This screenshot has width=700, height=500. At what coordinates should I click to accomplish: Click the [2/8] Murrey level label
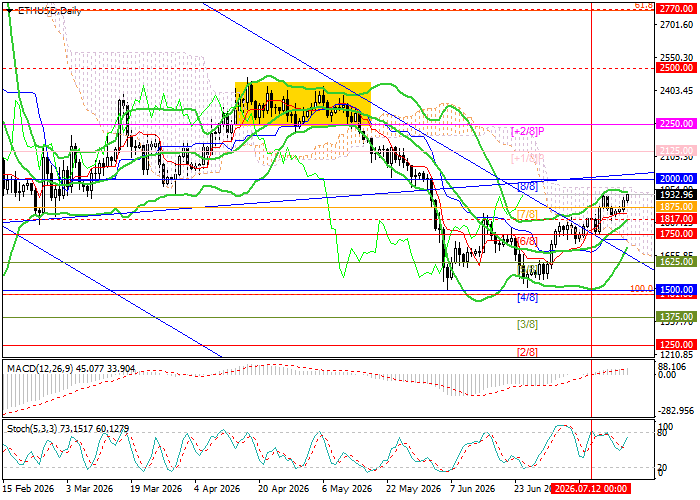527,352
